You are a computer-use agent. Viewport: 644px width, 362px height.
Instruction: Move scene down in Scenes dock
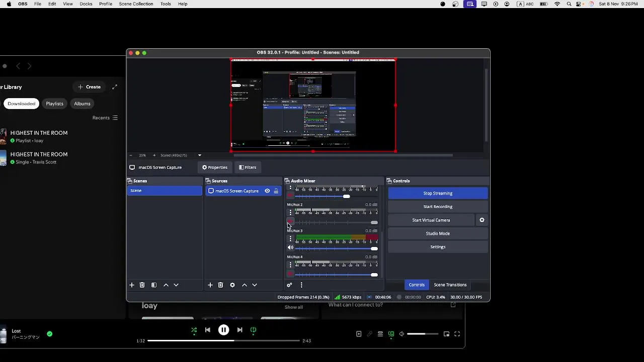tap(176, 285)
